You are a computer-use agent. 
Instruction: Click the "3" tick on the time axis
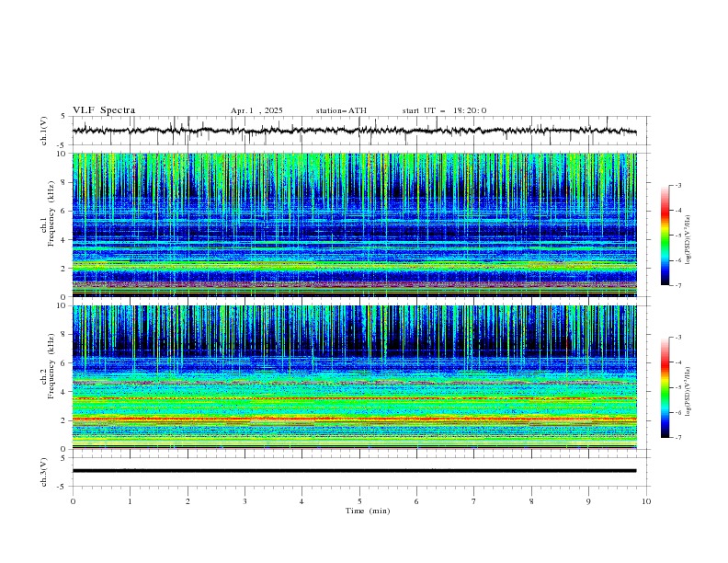245,501
